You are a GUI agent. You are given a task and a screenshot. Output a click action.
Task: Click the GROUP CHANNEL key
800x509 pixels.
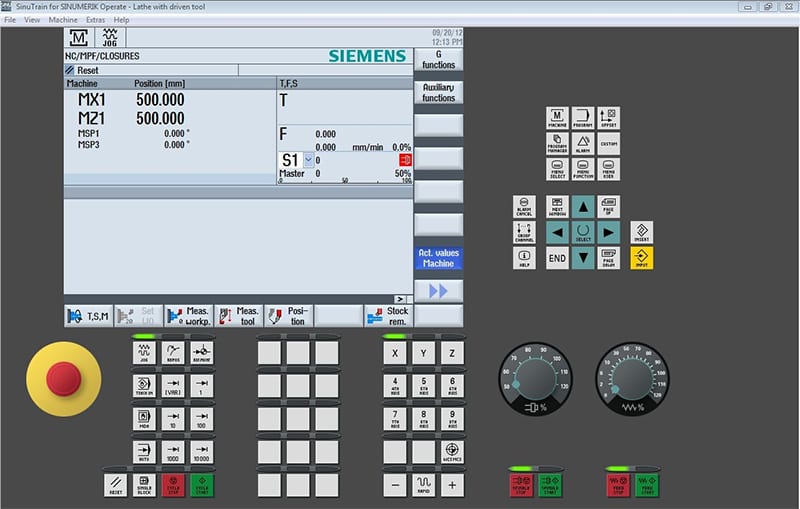coord(524,232)
